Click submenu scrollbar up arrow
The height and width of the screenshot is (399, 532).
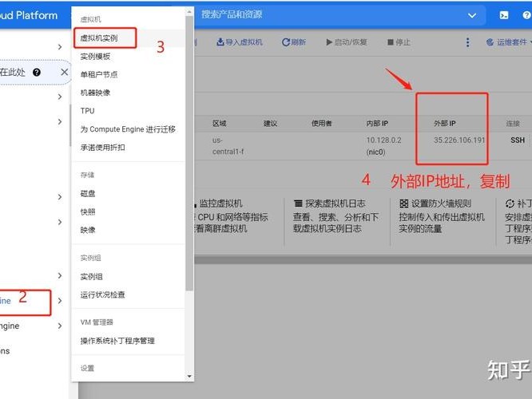pos(189,12)
